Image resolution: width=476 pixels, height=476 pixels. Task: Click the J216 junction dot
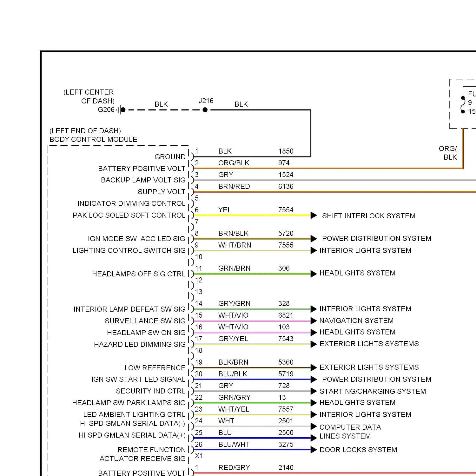click(205, 110)
